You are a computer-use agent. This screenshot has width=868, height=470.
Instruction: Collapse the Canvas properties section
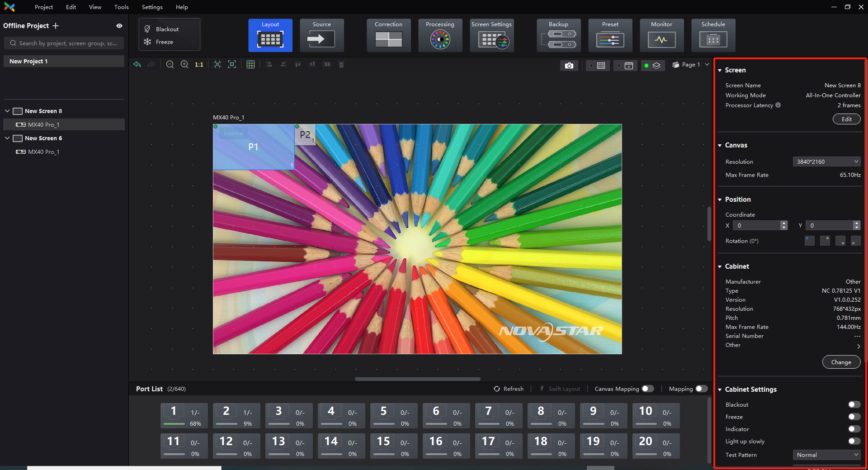pos(720,145)
